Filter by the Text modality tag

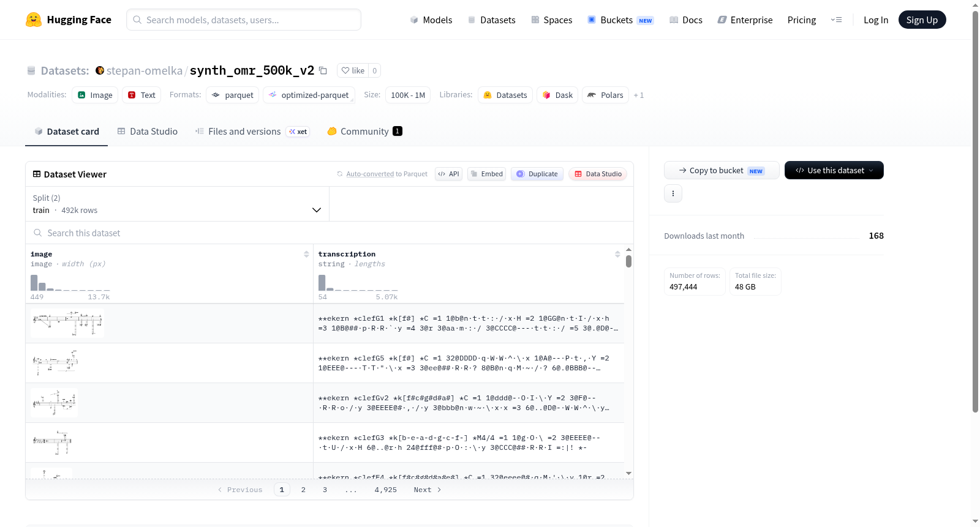141,95
